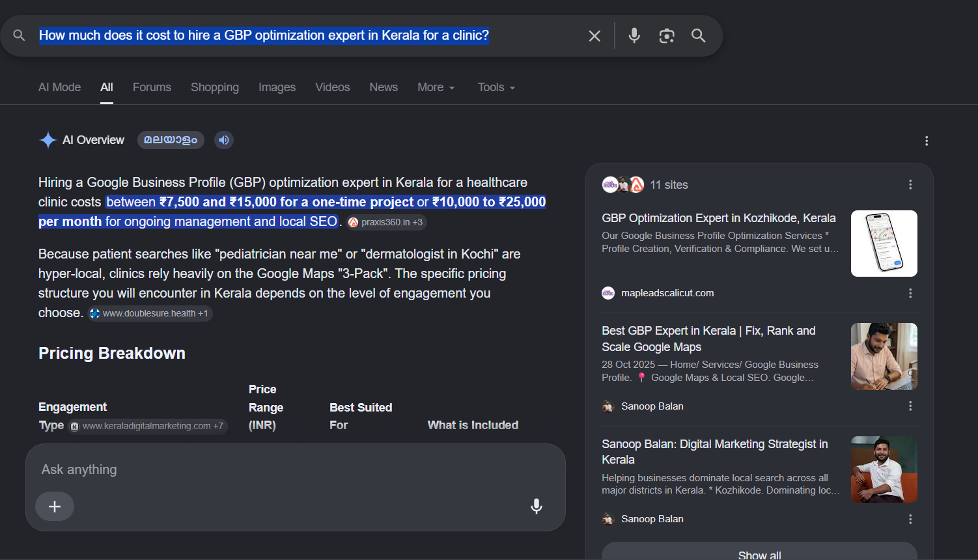The image size is (978, 560).
Task: Open GBP Optimization Expert in Kozhikode result
Action: (x=719, y=218)
